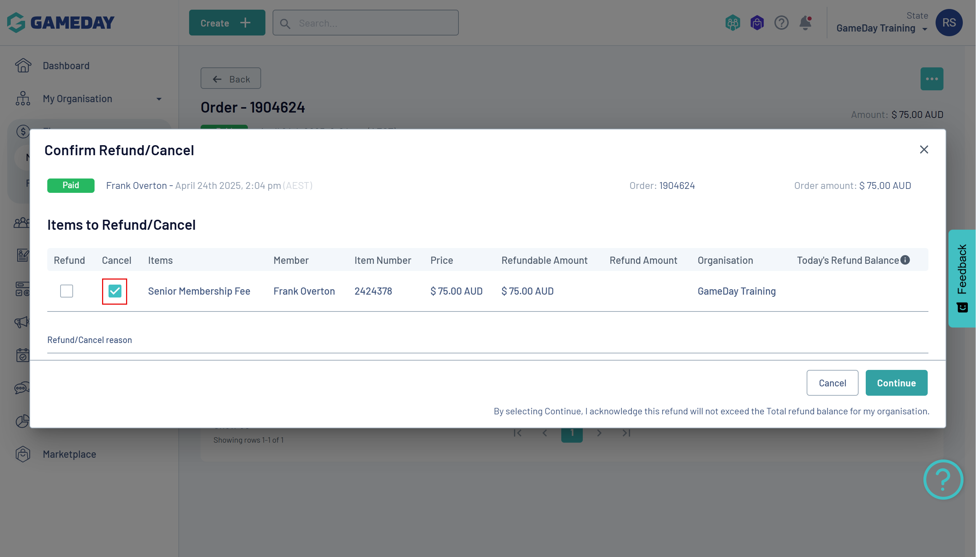Uncheck the Cancel checkbox for Senior Membership Fee
980x557 pixels.
point(115,291)
